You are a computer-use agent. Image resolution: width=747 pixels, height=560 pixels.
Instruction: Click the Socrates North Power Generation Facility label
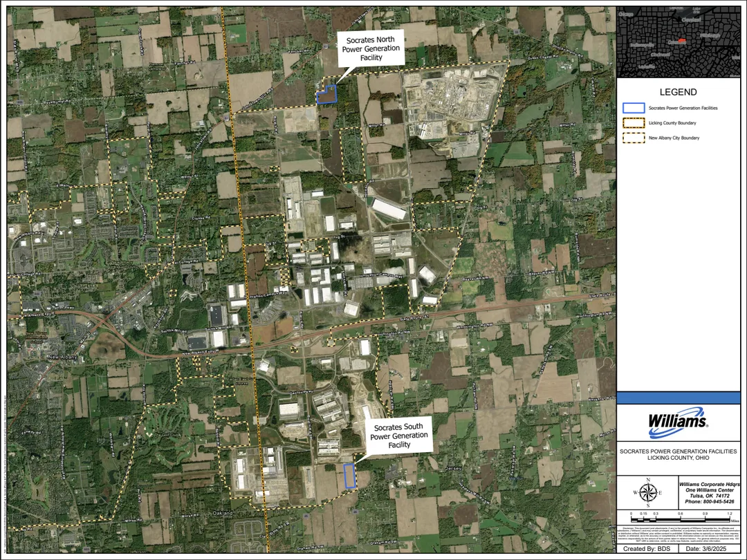tap(371, 48)
